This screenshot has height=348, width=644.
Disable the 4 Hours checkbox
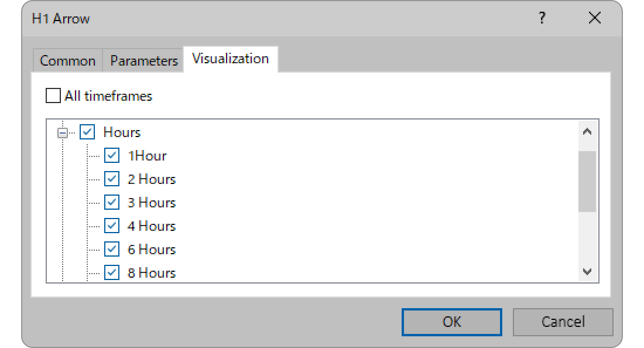(x=112, y=226)
